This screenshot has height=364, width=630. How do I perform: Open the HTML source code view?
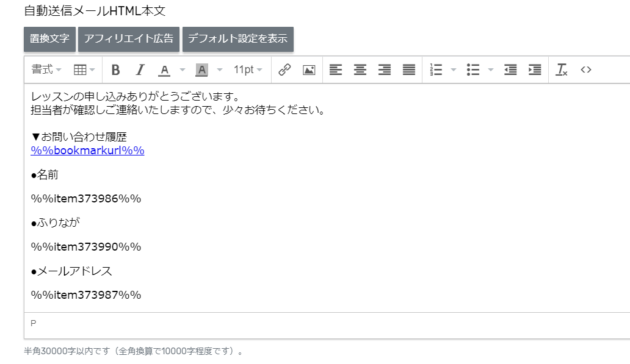(x=586, y=70)
